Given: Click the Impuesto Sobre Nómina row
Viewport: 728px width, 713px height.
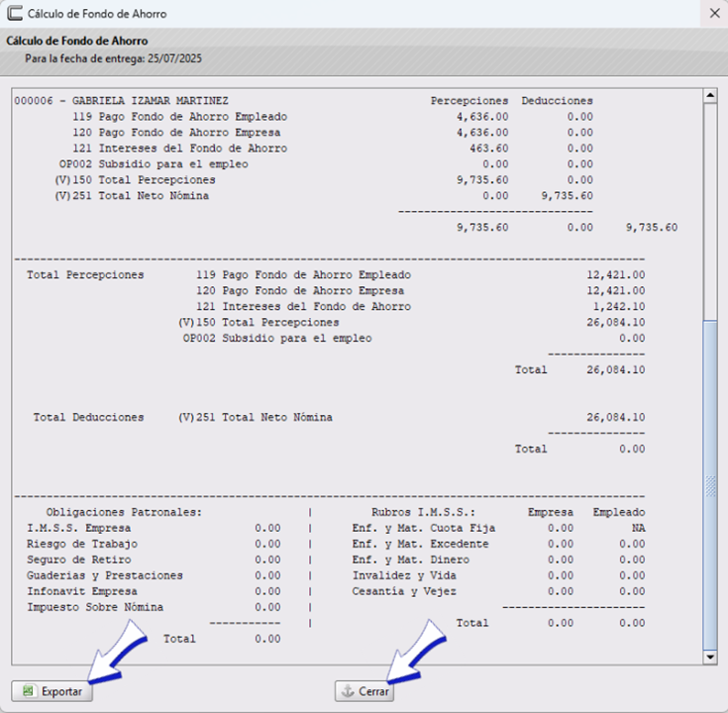Looking at the screenshot, I should [x=154, y=607].
